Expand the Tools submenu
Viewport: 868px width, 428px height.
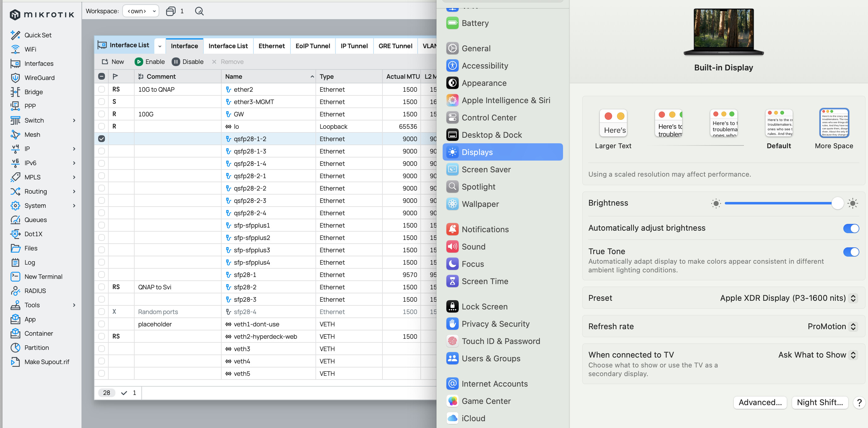74,305
